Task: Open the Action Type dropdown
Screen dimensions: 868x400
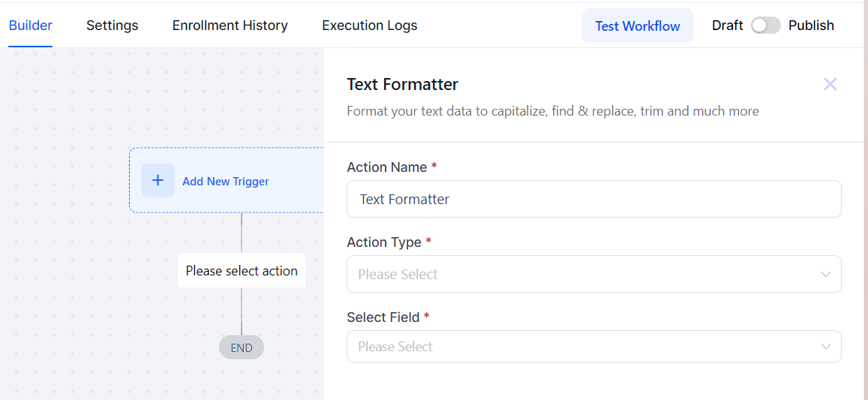Action: (593, 275)
